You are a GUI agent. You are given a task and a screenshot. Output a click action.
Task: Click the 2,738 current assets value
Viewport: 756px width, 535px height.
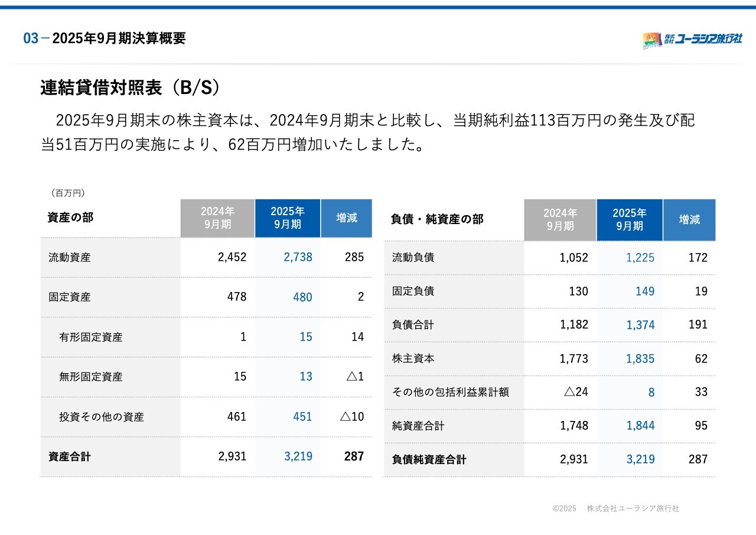298,257
